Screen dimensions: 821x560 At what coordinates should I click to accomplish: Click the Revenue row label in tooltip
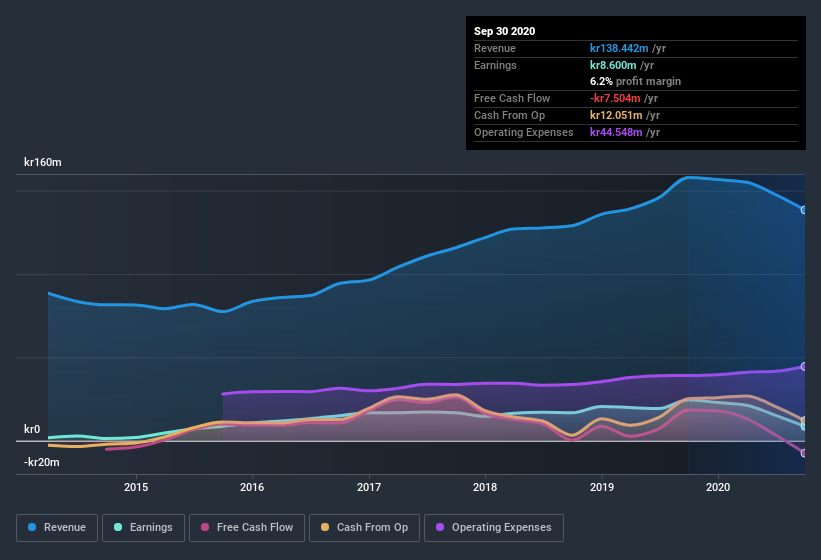tap(495, 48)
